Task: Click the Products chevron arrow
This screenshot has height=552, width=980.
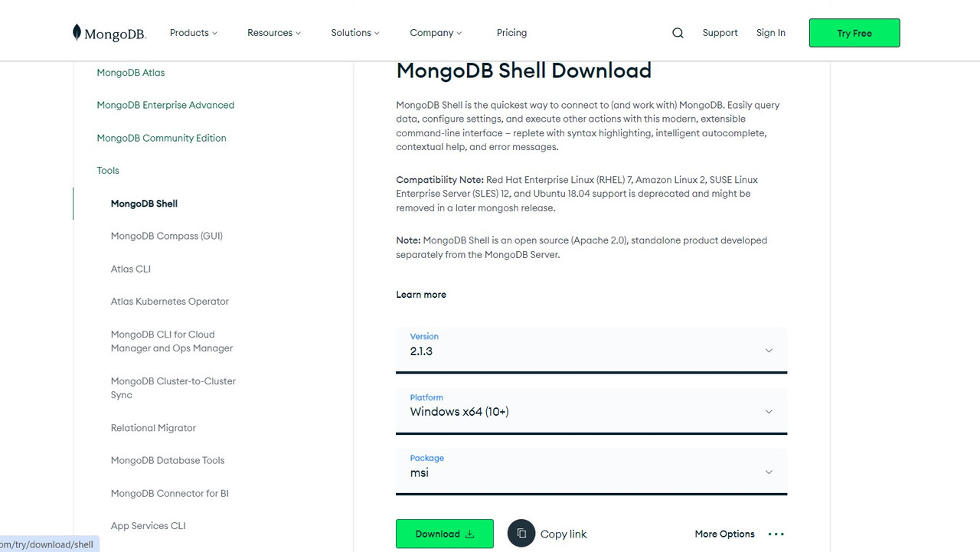Action: click(x=214, y=33)
